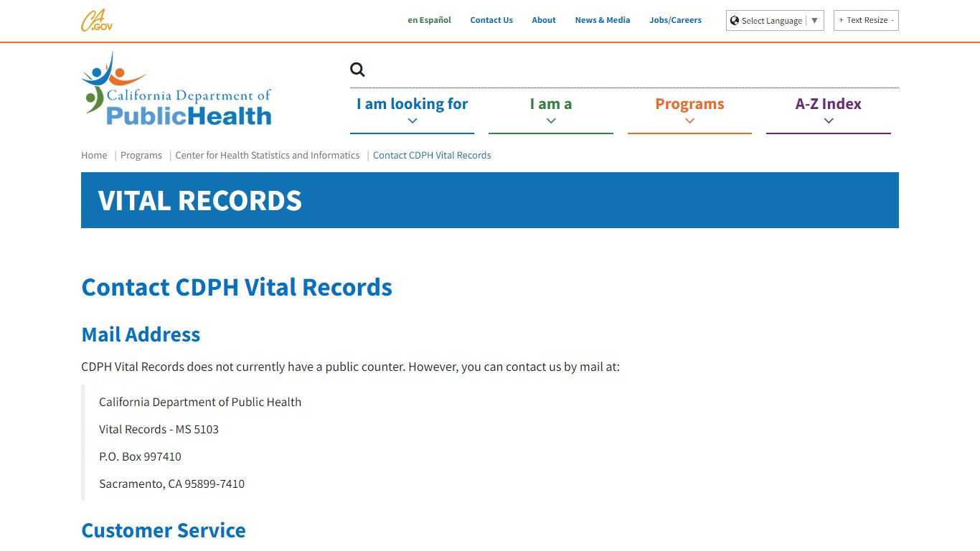
Task: Select About in the top menu
Action: 543,20
